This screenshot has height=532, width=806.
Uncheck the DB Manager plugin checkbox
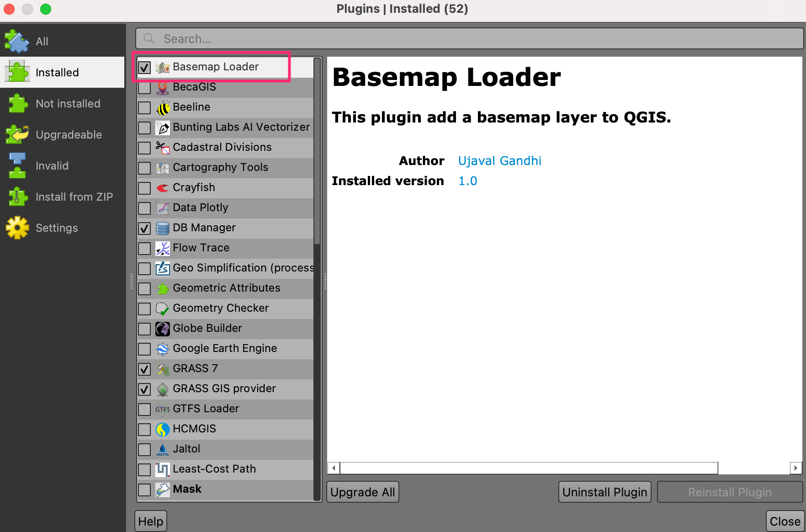click(144, 229)
